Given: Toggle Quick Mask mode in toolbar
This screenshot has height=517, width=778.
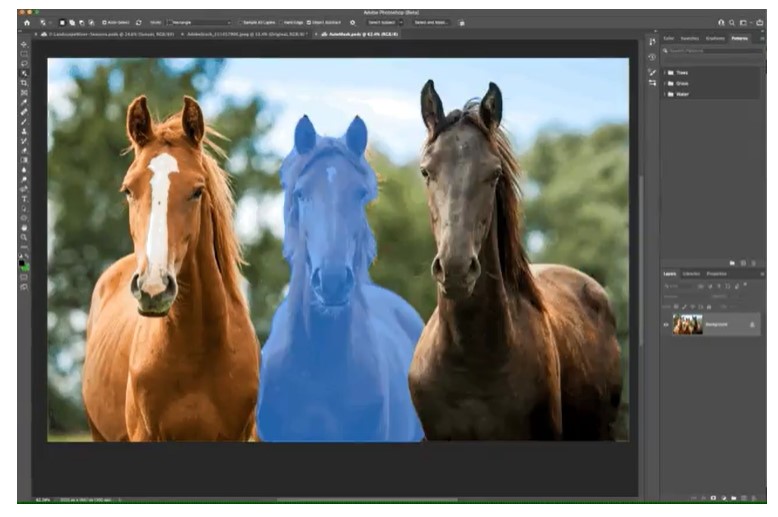Looking at the screenshot, I should click(24, 277).
